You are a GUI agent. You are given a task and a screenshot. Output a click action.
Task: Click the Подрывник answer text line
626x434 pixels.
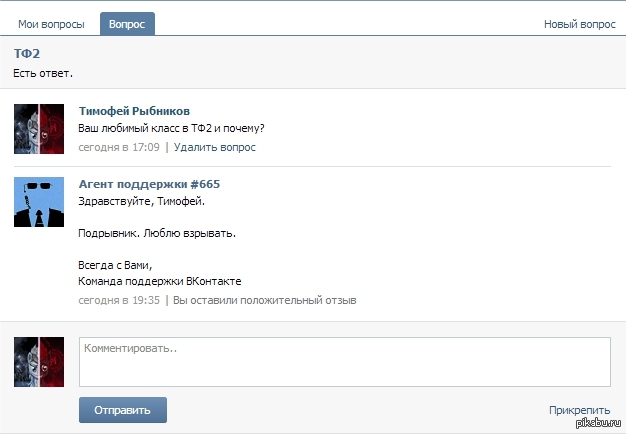pyautogui.click(x=157, y=233)
